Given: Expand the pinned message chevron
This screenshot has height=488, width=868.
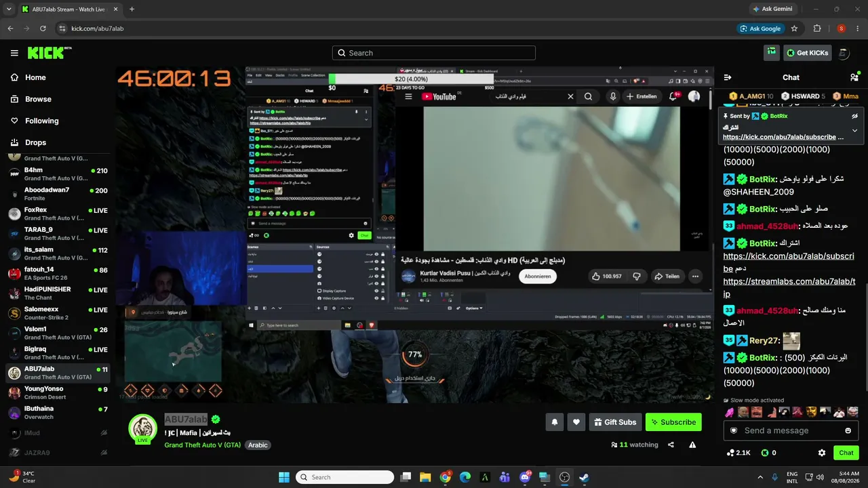Looking at the screenshot, I should pos(854,130).
